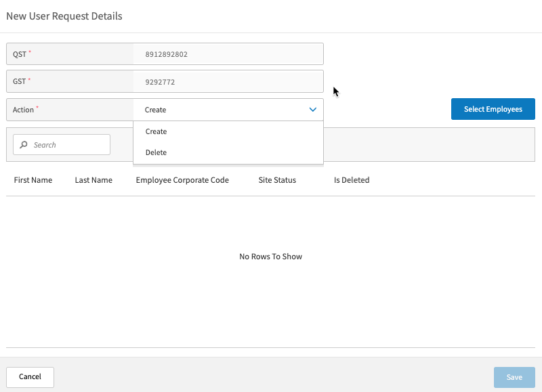Click the Site Status column header
Viewport: 542px width, 392px height.
point(276,180)
